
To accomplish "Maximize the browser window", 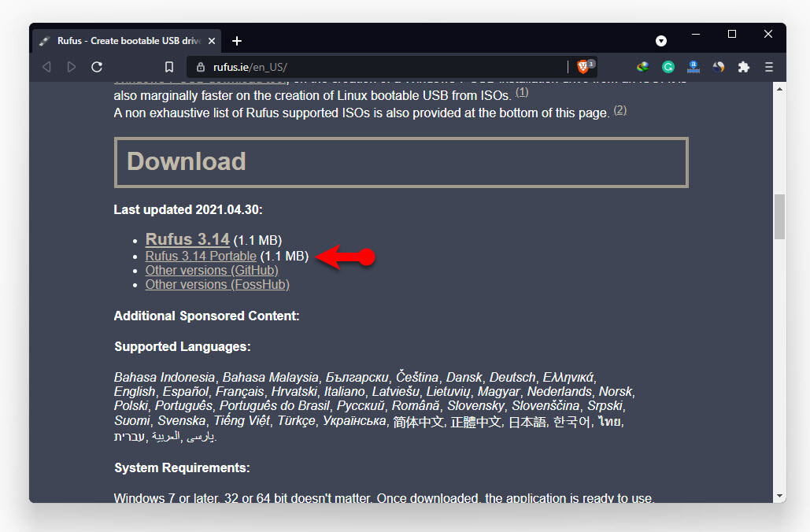I will (732, 34).
